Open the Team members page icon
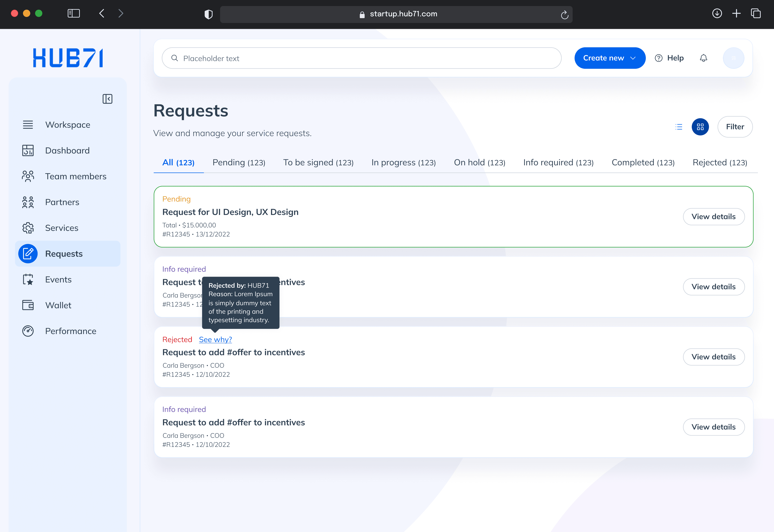774x532 pixels. pyautogui.click(x=28, y=176)
